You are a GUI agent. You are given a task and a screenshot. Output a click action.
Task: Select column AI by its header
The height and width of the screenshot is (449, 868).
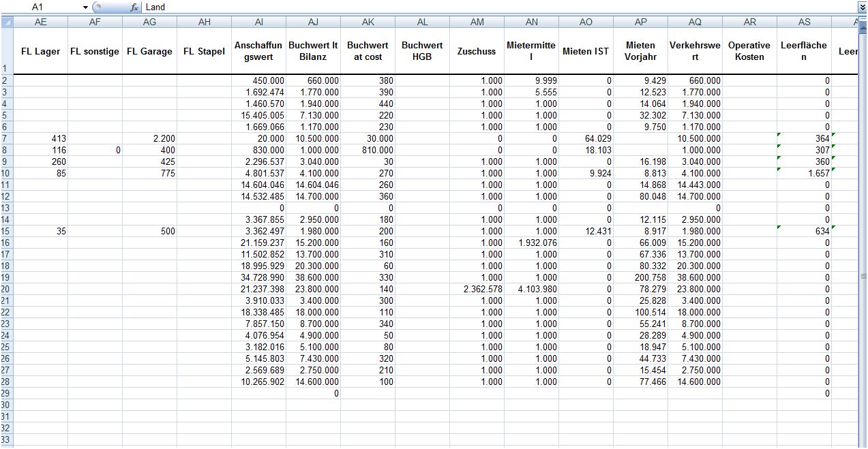tap(258, 22)
